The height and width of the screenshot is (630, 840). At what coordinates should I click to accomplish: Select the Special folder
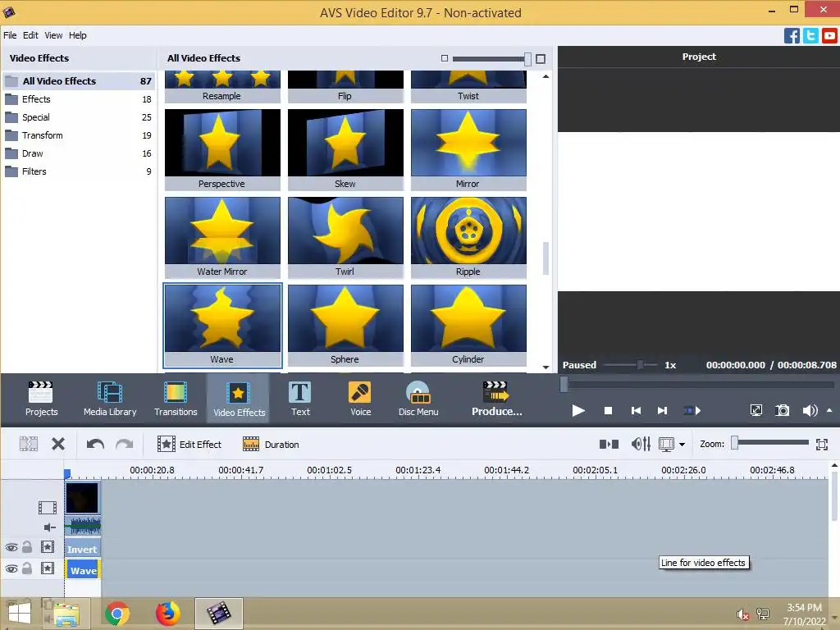click(79, 117)
